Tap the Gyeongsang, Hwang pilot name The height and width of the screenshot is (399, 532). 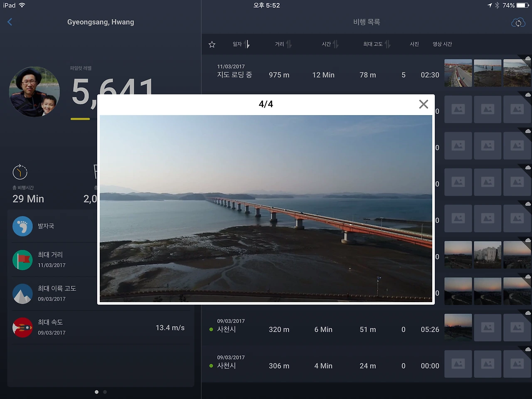[101, 22]
